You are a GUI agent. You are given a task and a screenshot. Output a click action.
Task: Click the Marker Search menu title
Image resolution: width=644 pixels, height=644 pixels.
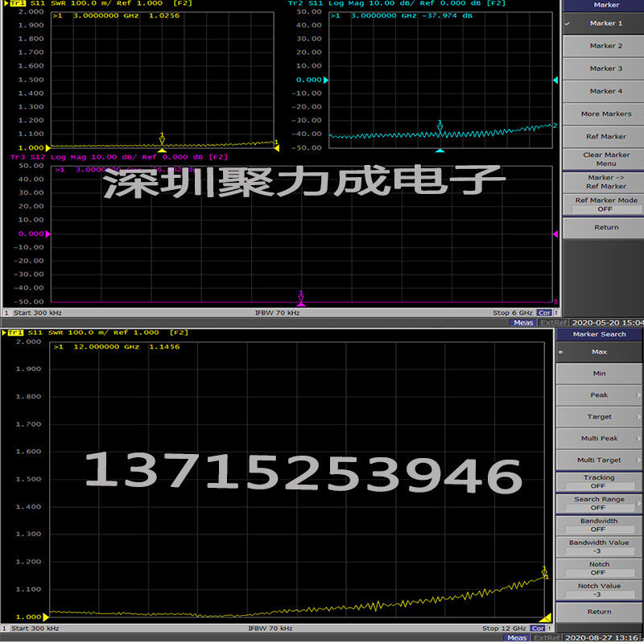click(599, 334)
